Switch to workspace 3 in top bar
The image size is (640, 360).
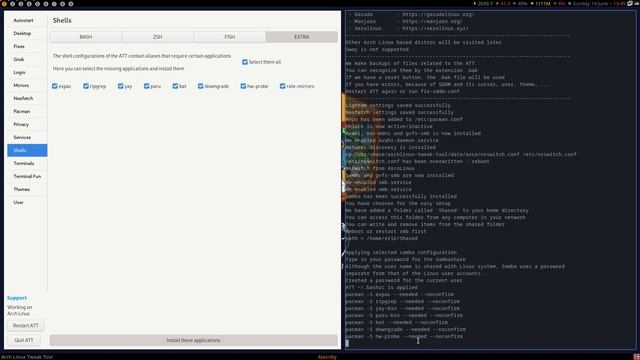pyautogui.click(x=21, y=4)
